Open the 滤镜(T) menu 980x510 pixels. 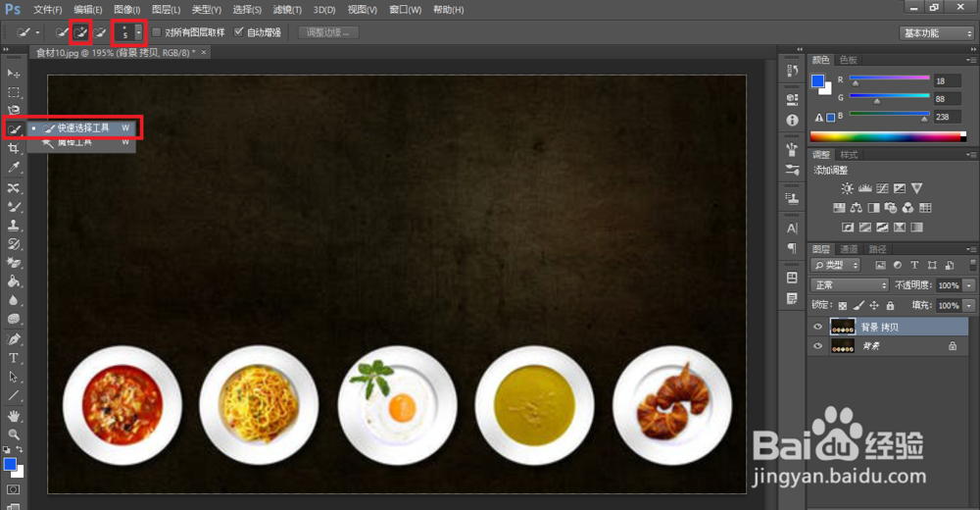(287, 10)
